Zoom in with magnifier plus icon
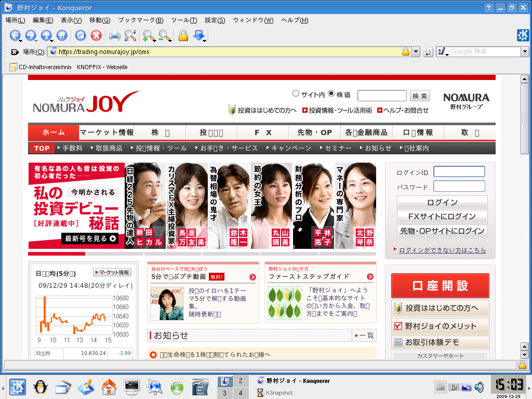Screen dimensions: 532x399 (x=148, y=35)
